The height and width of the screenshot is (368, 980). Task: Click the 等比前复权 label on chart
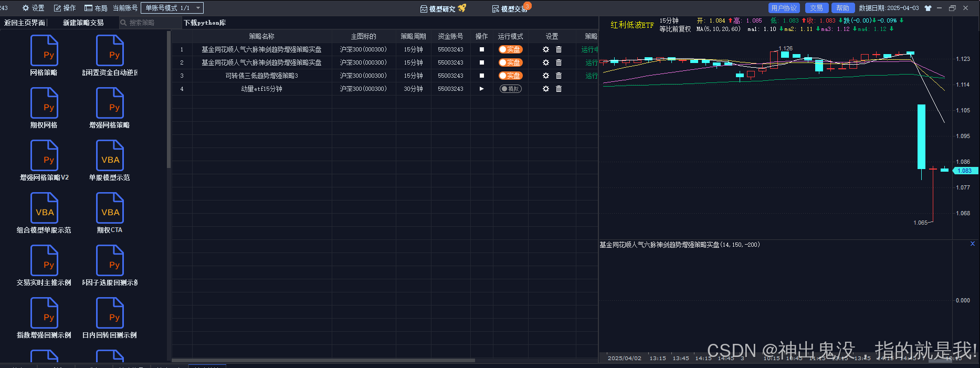coord(675,29)
